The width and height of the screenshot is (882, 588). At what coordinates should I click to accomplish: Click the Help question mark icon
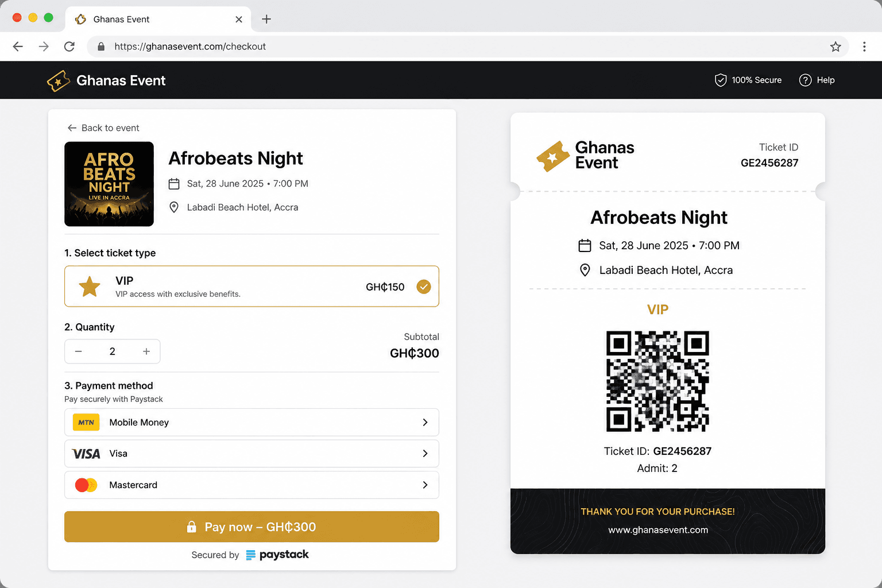pyautogui.click(x=805, y=80)
